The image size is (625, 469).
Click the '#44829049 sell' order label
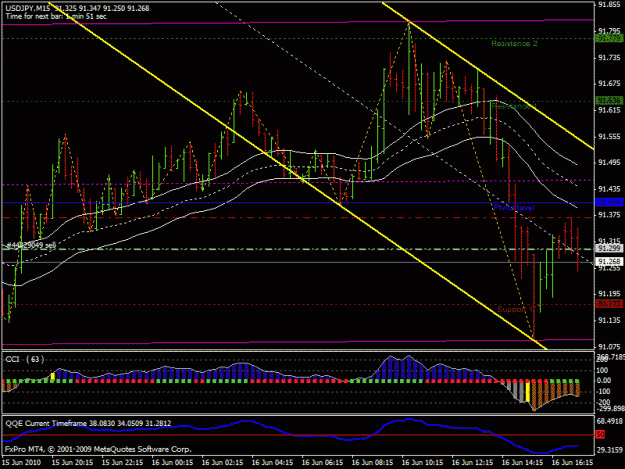31,245
